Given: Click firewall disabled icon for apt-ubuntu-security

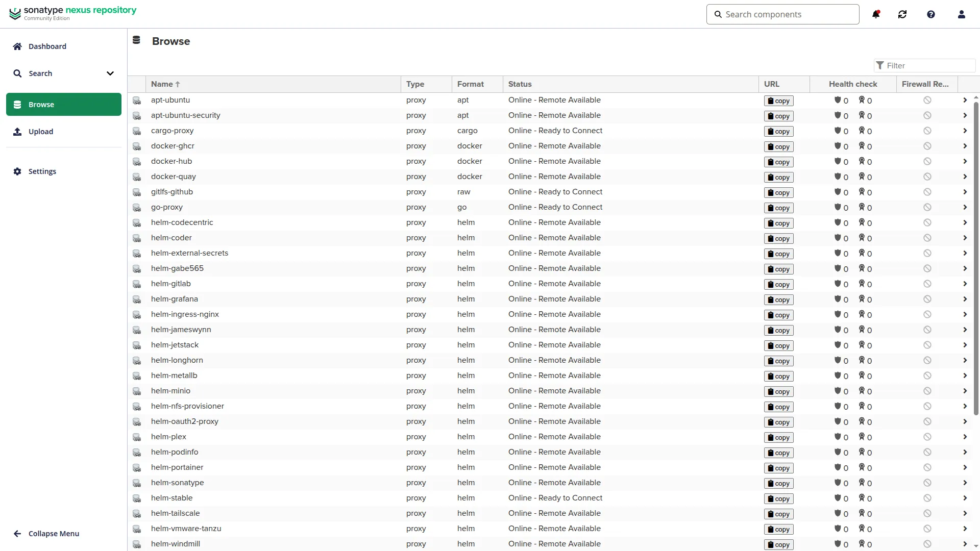Looking at the screenshot, I should pyautogui.click(x=927, y=115).
